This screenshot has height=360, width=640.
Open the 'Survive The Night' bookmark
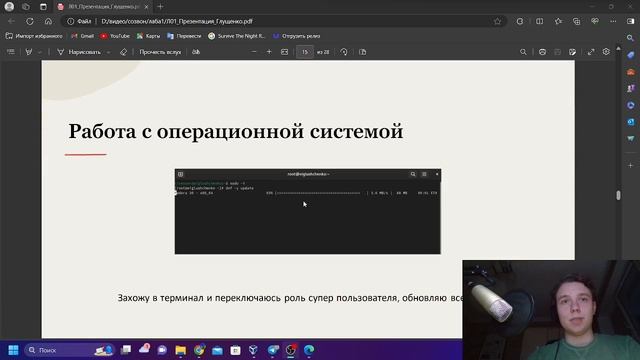coord(237,36)
